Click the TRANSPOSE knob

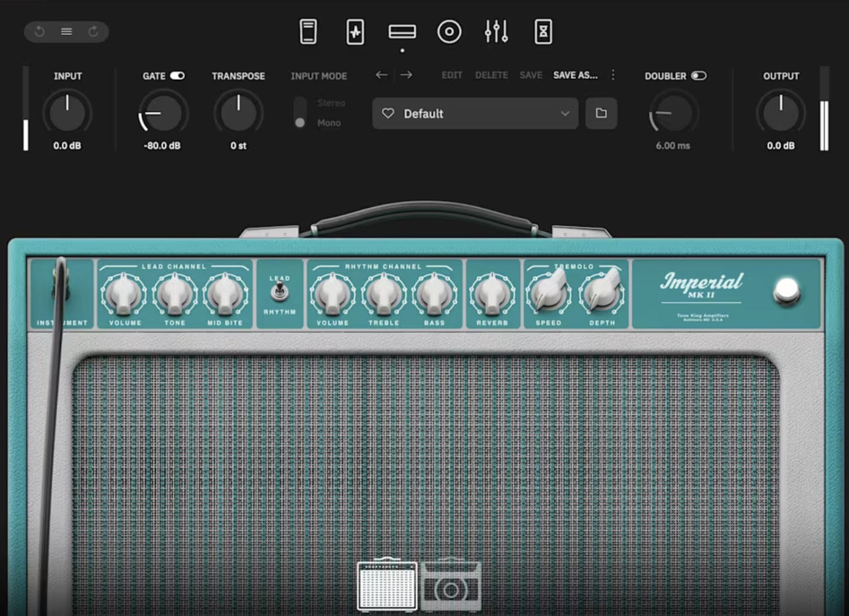pyautogui.click(x=238, y=112)
